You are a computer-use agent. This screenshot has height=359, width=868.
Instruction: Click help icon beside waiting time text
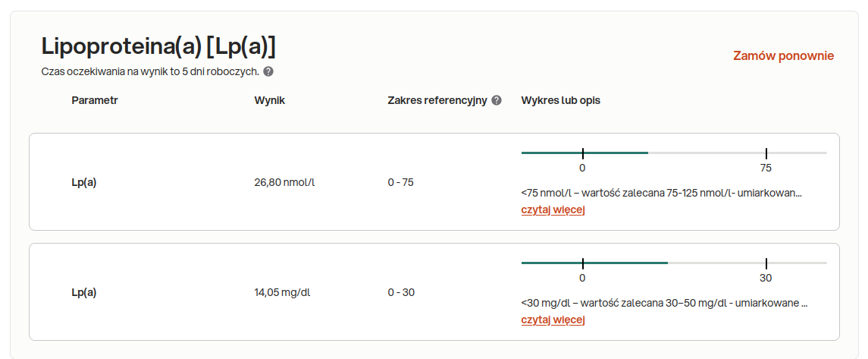point(268,71)
